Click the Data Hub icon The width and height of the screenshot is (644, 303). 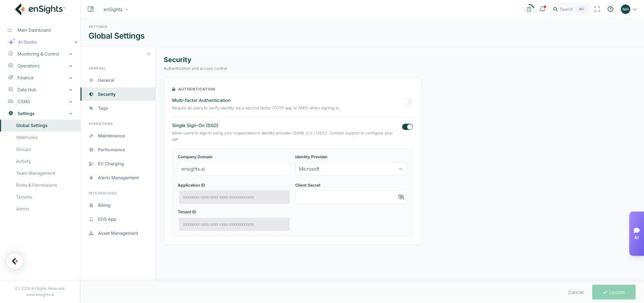click(11, 90)
